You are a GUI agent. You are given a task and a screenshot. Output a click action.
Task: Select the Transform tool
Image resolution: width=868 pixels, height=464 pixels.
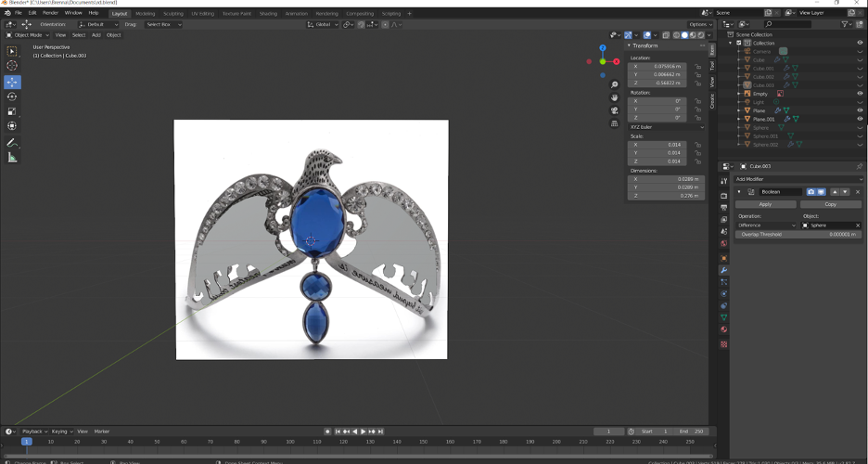coord(12,125)
